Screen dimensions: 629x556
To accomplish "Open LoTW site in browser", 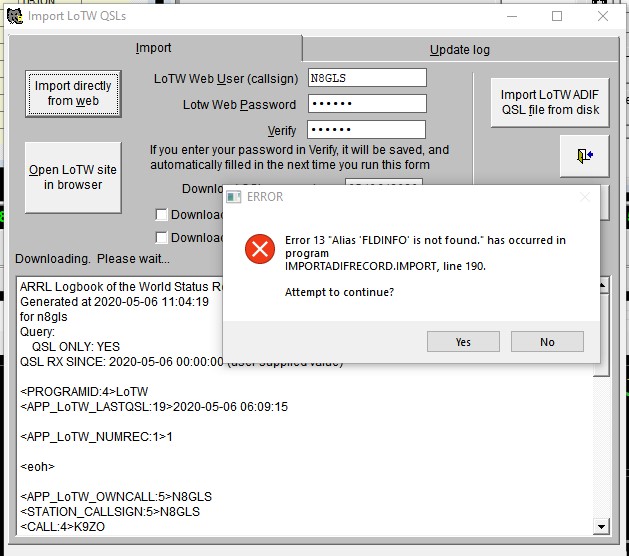I will point(73,177).
